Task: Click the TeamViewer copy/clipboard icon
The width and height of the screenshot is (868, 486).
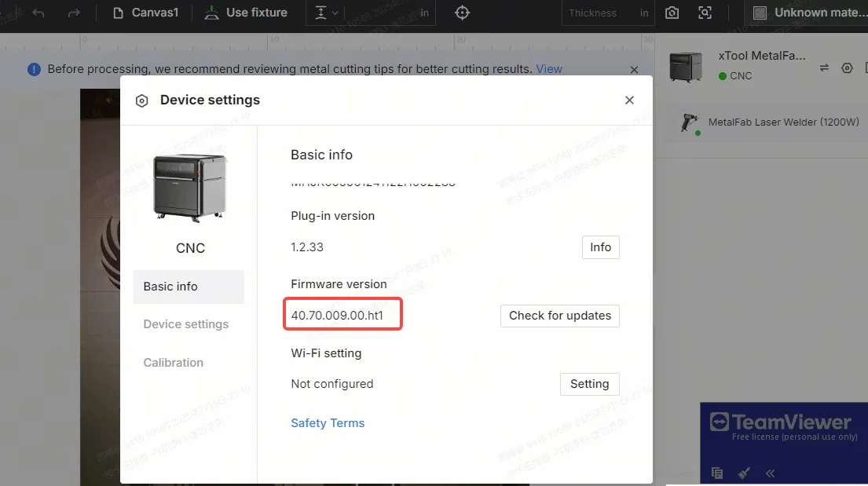Action: pos(717,473)
